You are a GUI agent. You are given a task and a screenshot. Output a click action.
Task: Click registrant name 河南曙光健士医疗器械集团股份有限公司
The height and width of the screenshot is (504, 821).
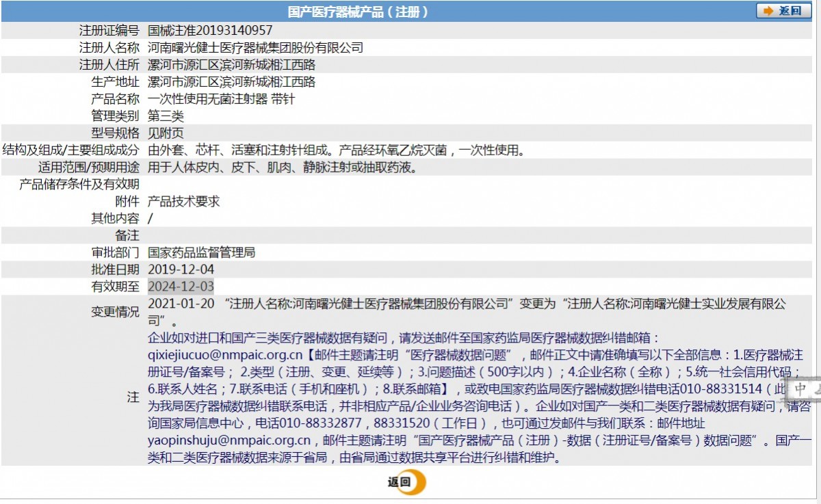(x=255, y=48)
